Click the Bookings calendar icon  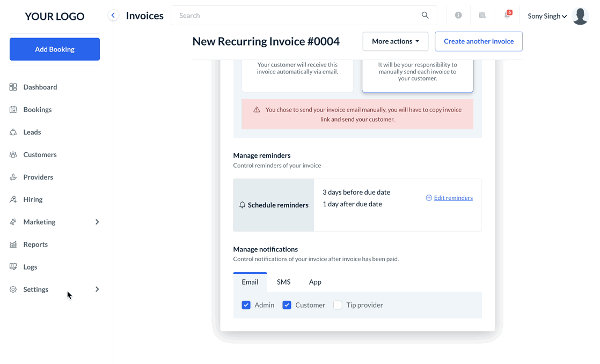pyautogui.click(x=13, y=110)
